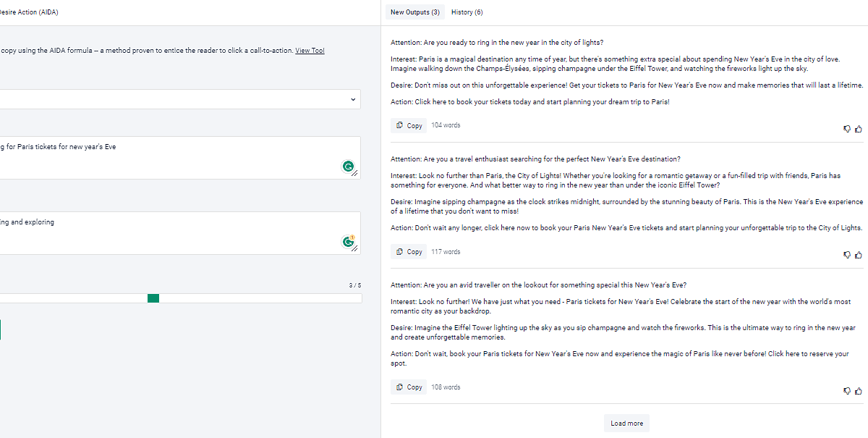This screenshot has height=438, width=868.
Task: Select the New Outputs (3) tab
Action: coord(414,12)
